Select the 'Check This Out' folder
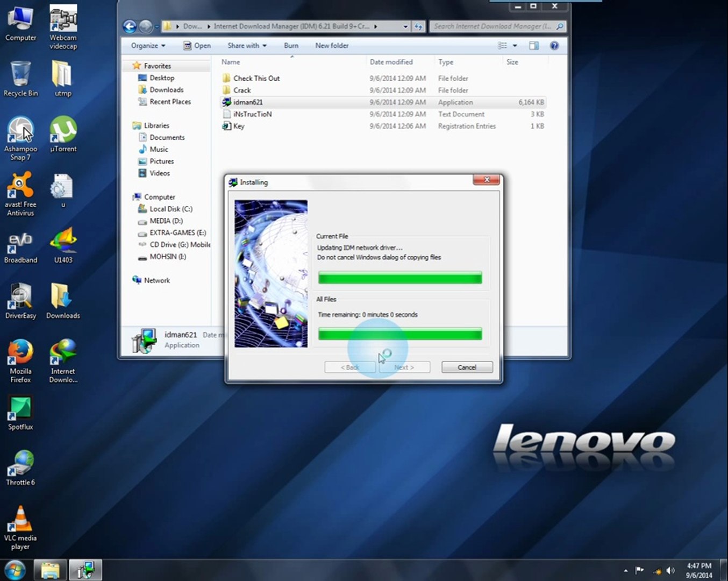Viewport: 728px width, 581px height. 256,79
